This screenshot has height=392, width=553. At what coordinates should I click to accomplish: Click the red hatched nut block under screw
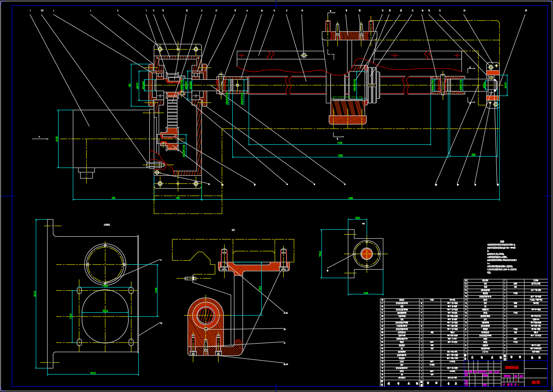click(348, 113)
